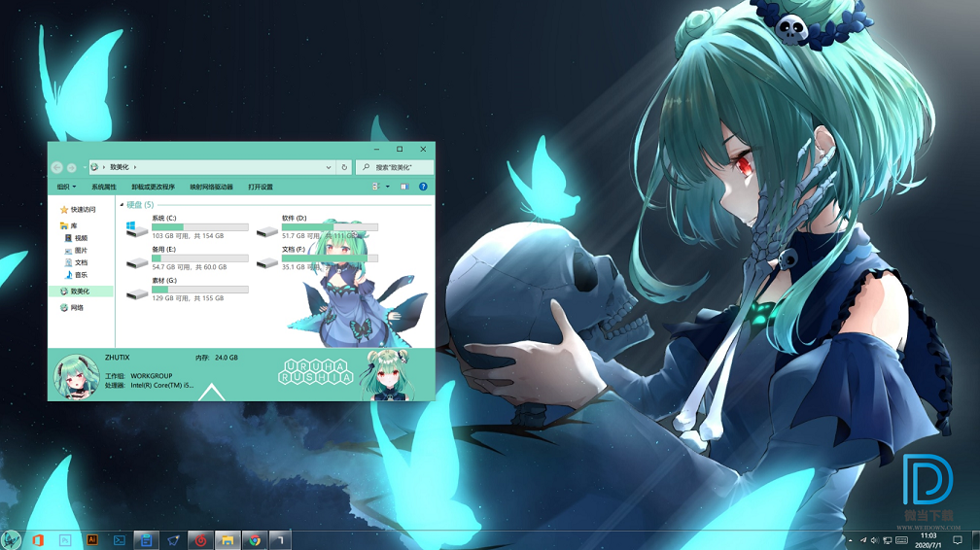Open recent locations dropdown beside forward arrow

pyautogui.click(x=84, y=167)
